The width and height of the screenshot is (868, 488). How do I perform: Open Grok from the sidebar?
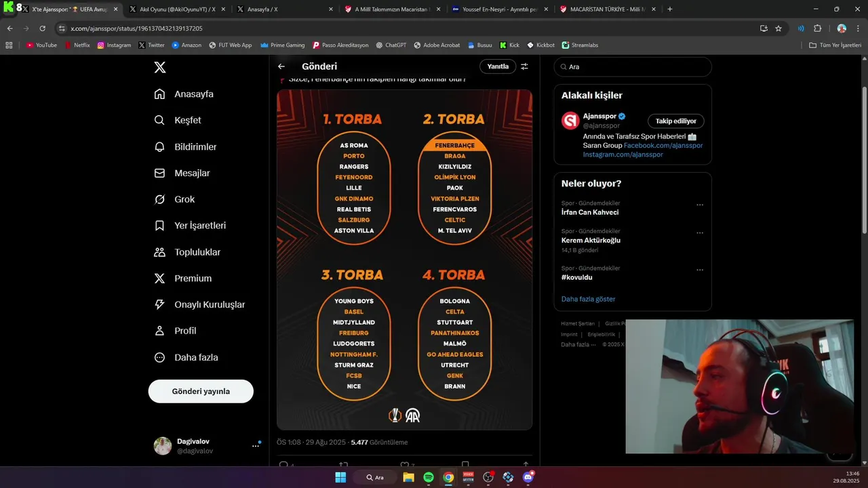(174, 199)
